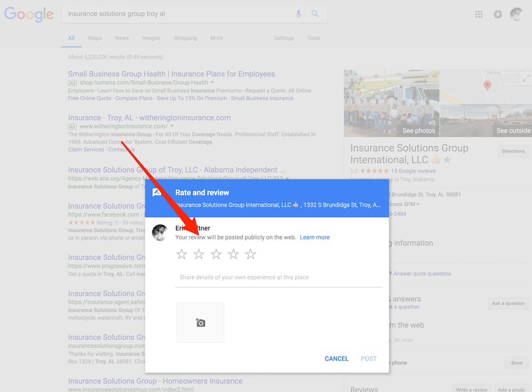Click the review dialog header icon

point(157,193)
